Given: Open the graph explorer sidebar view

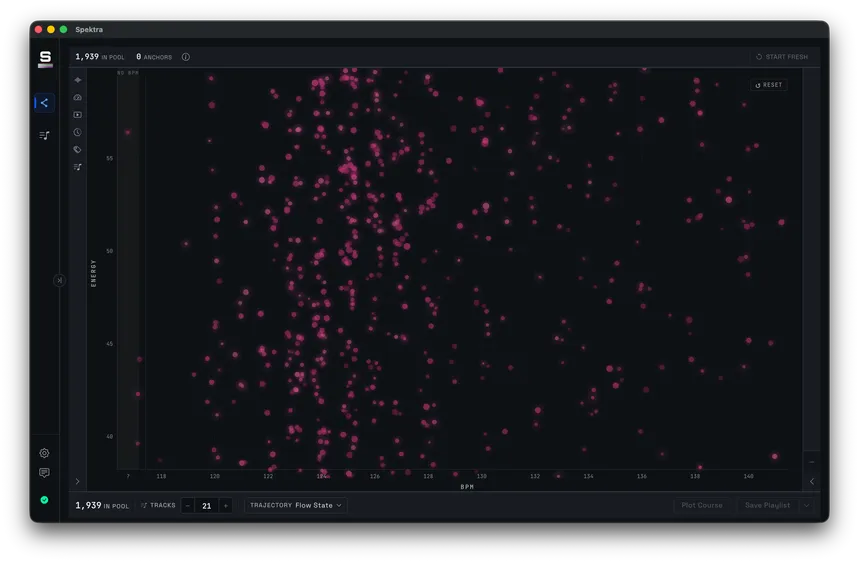Looking at the screenshot, I should pos(44,103).
